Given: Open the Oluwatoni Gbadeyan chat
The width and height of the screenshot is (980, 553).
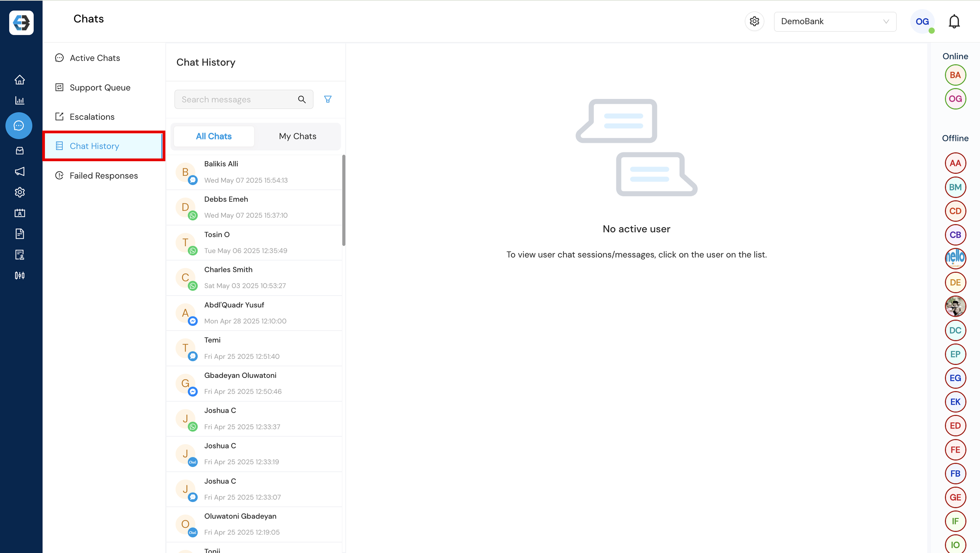Looking at the screenshot, I should point(254,524).
